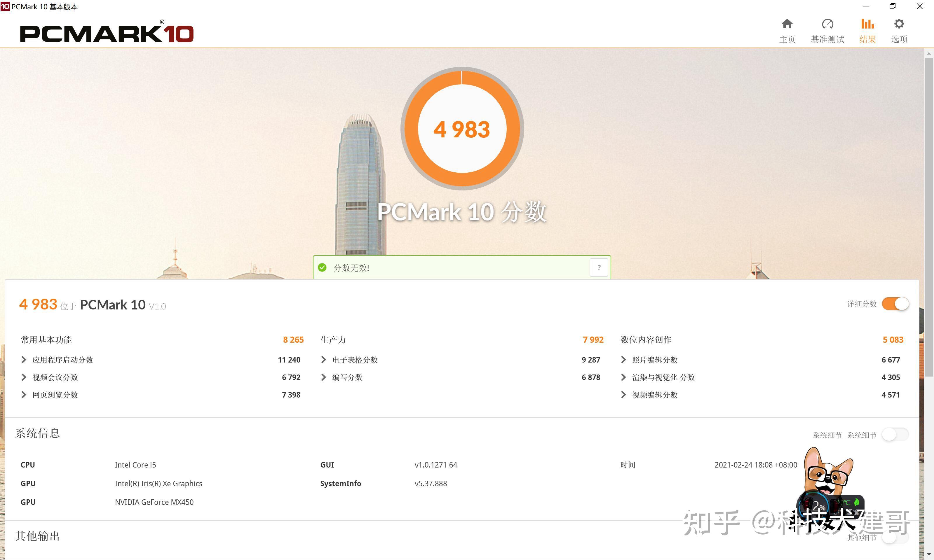Click the 6 677 photo editing score
Viewport: 934px width, 560px height.
tap(891, 360)
